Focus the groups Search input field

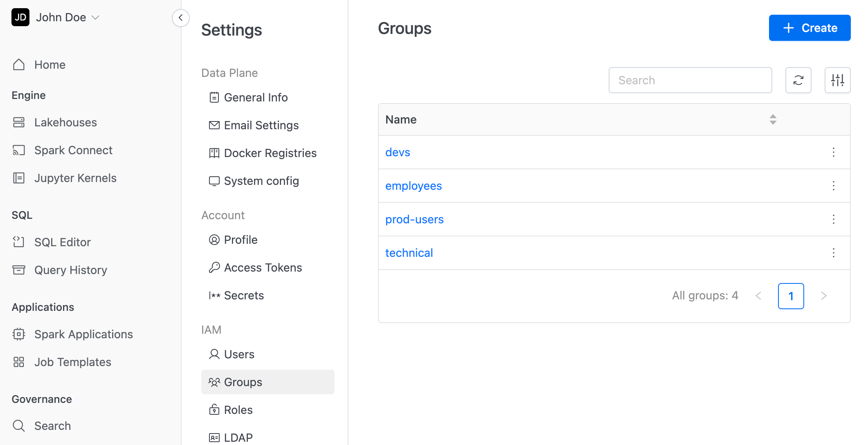click(x=690, y=80)
